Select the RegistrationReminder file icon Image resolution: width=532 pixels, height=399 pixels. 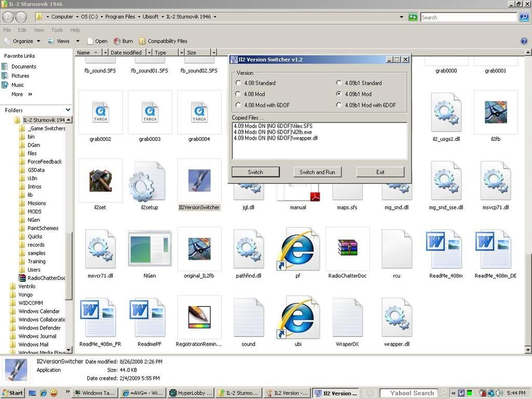coord(199,317)
